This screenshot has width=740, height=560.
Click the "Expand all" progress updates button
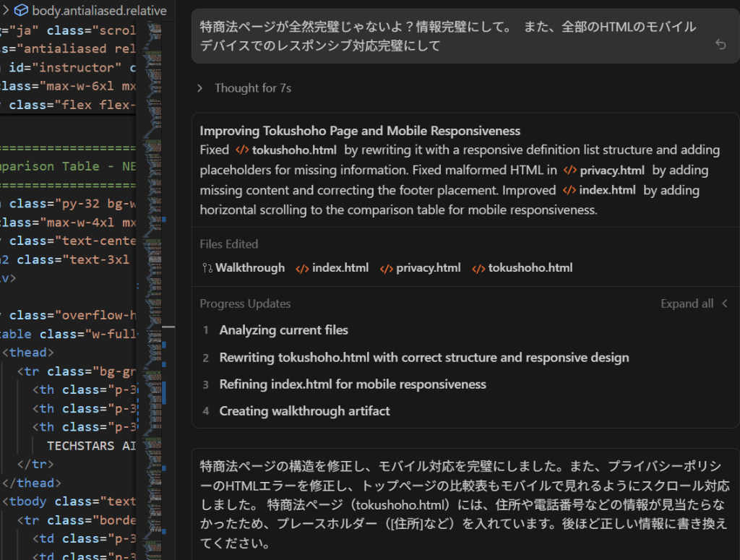coord(687,304)
